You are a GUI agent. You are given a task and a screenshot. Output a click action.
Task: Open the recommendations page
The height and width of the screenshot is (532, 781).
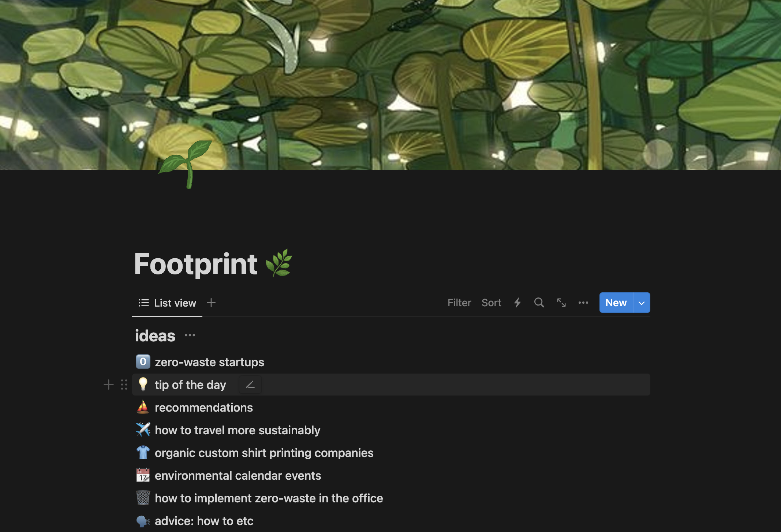pos(203,408)
